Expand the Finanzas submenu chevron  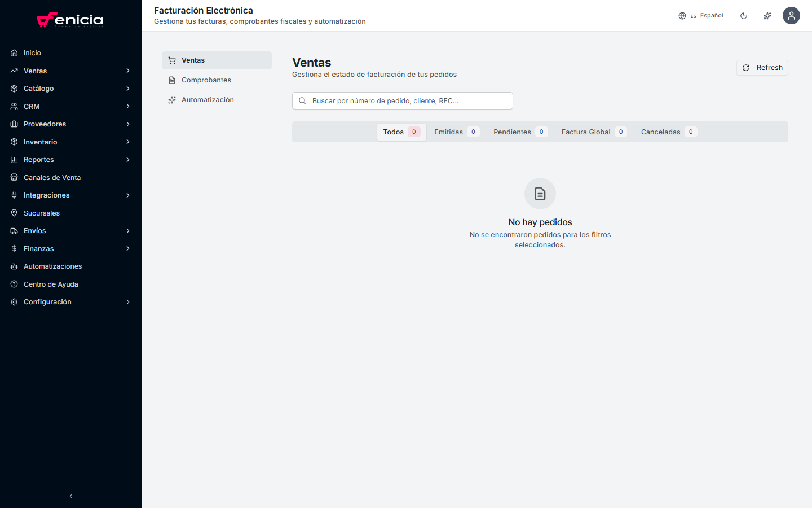[128, 249]
